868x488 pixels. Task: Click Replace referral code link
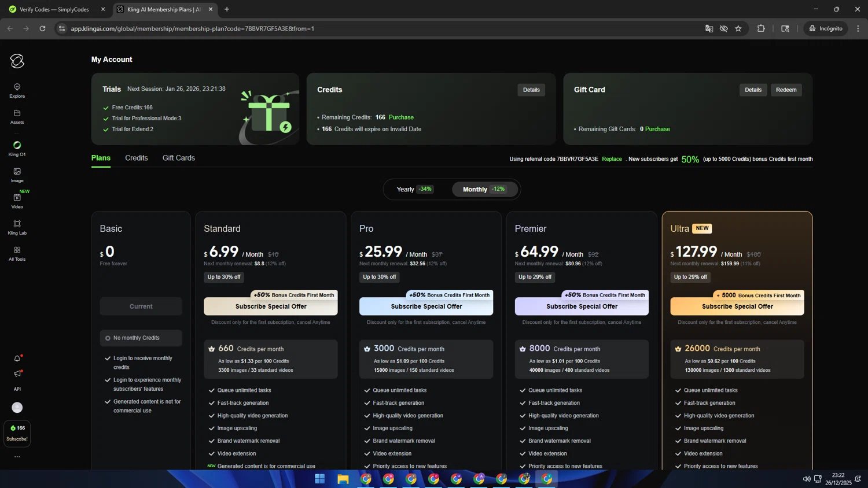(612, 159)
